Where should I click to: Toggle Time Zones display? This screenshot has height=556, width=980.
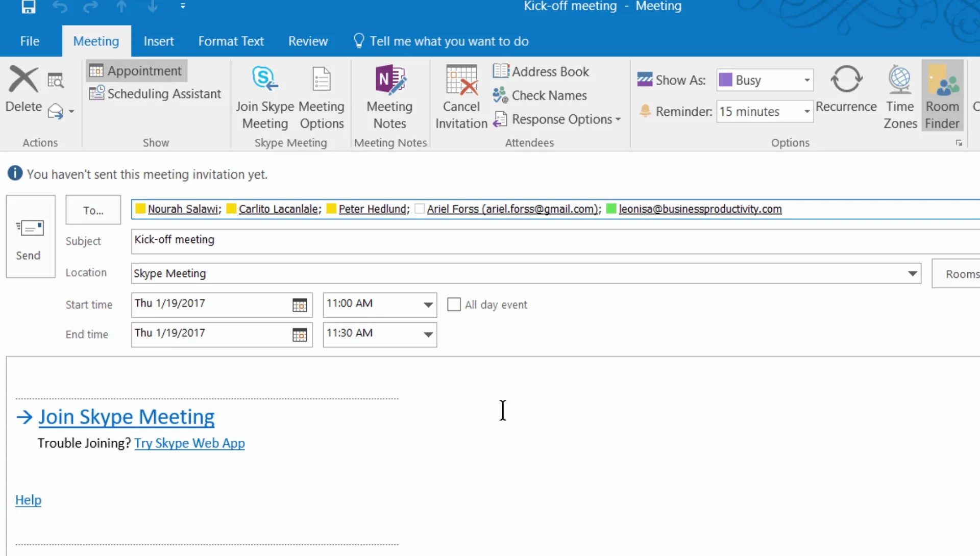click(x=900, y=97)
